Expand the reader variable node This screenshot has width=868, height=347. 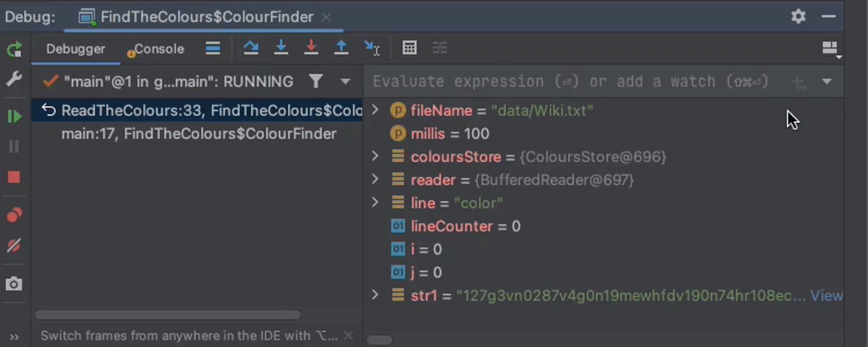375,179
